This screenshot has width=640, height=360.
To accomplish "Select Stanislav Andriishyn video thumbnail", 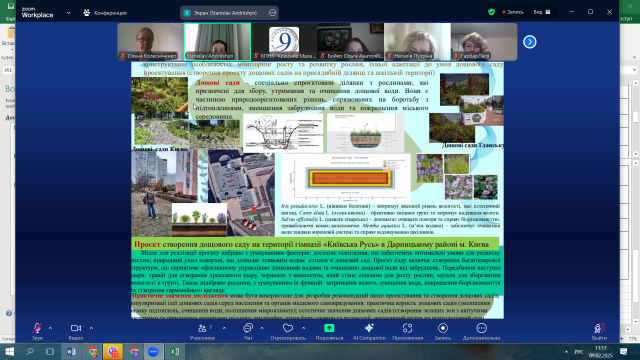I will tap(217, 42).
